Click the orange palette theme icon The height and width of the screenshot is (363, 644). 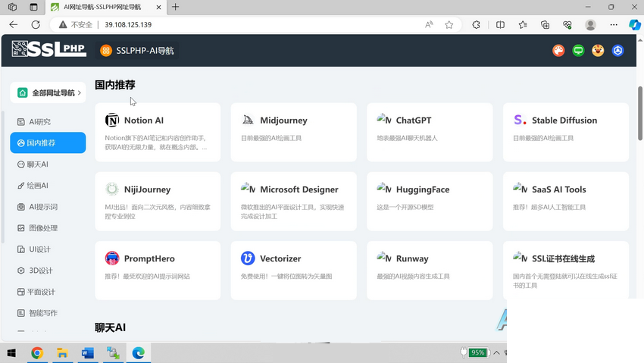(558, 51)
